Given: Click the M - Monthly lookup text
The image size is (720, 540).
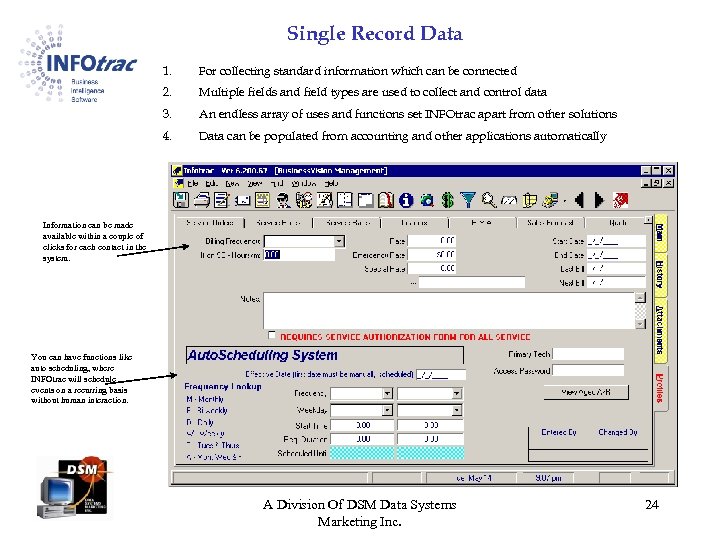Looking at the screenshot, I should point(205,399).
